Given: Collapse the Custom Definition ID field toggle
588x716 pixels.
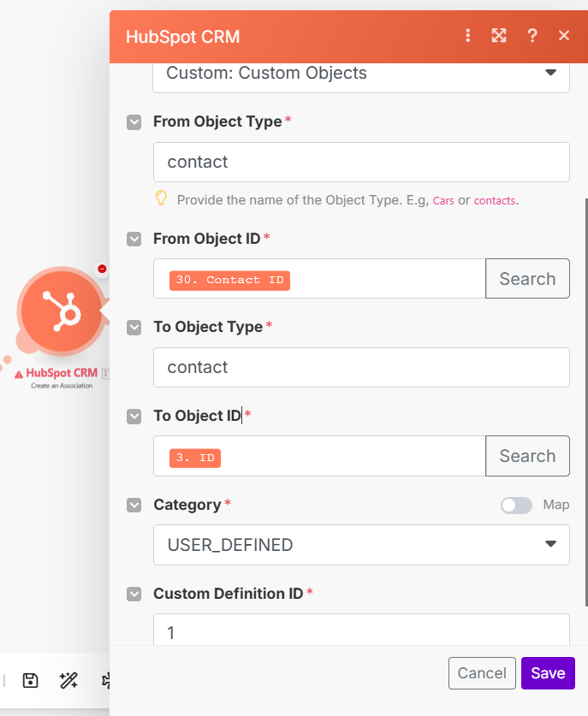Looking at the screenshot, I should click(x=134, y=594).
